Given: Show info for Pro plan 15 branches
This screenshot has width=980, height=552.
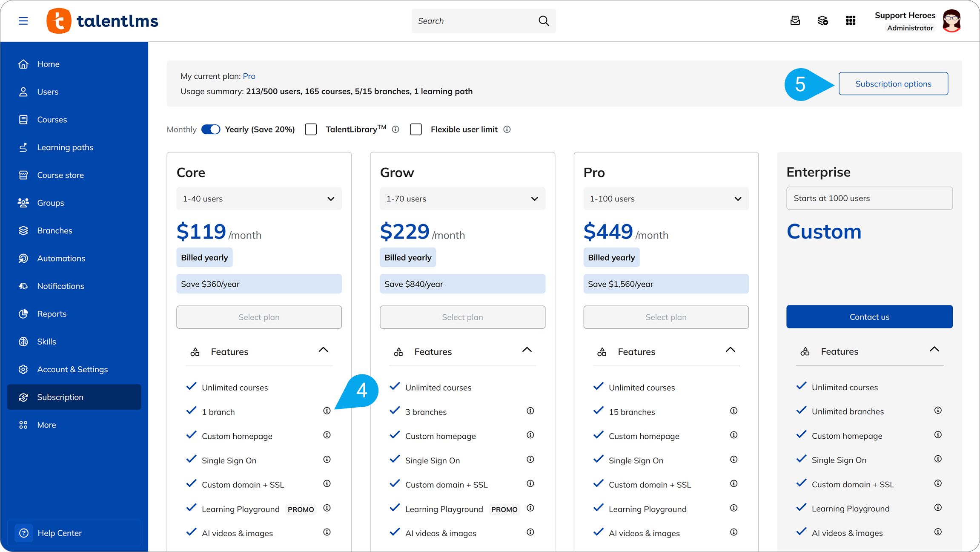Looking at the screenshot, I should (734, 411).
